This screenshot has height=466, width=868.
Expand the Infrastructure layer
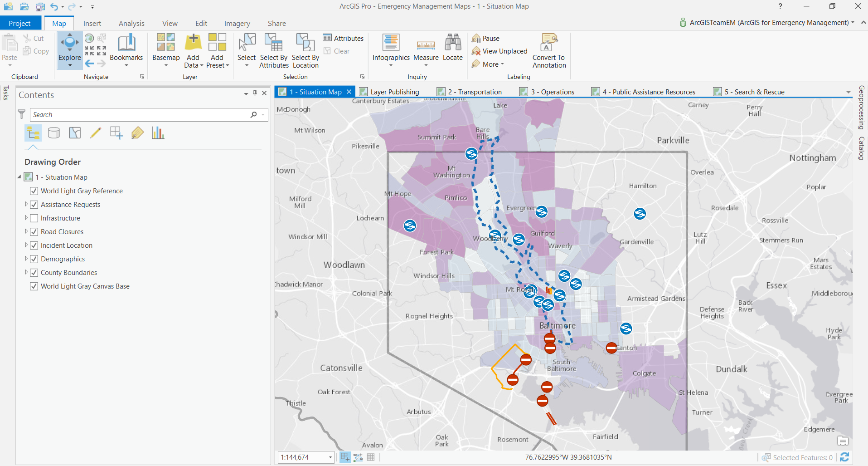(26, 218)
